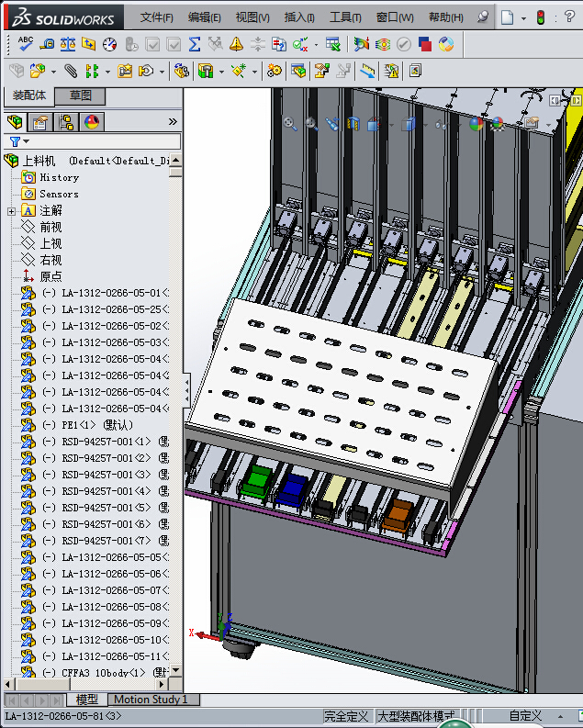583x728 pixels.
Task: Click the Assembly Features icon
Action: pyautogui.click(x=206, y=71)
